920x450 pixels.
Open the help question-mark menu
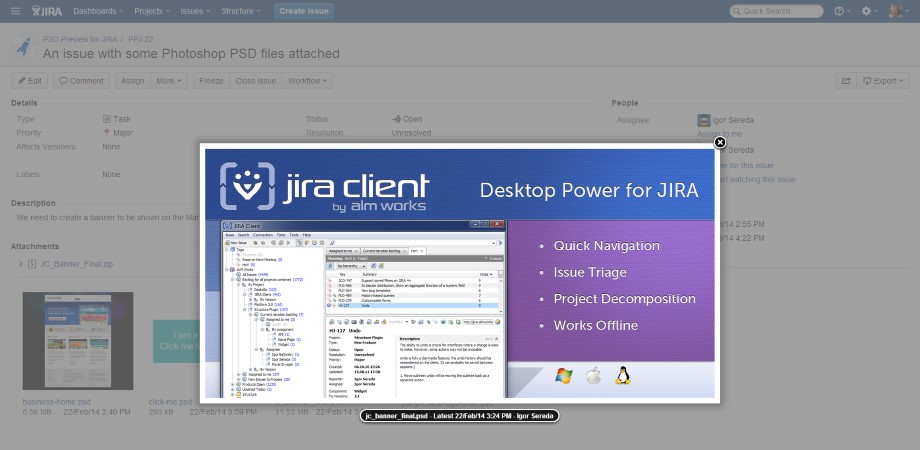point(842,11)
